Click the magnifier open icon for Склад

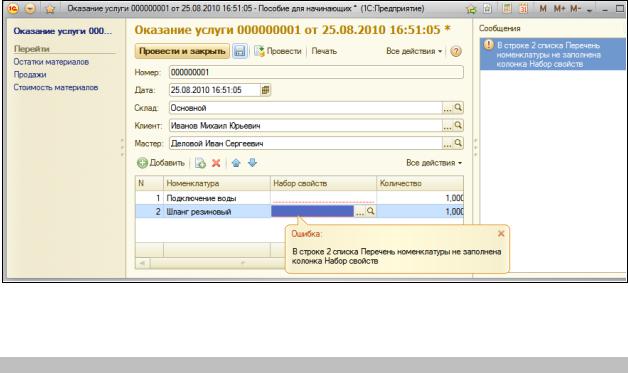(x=458, y=107)
